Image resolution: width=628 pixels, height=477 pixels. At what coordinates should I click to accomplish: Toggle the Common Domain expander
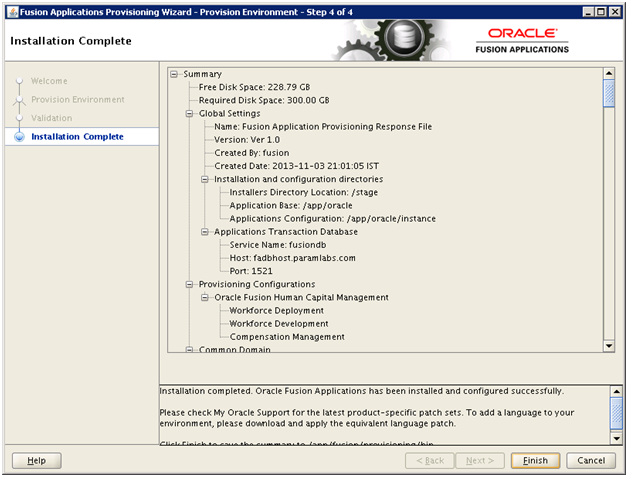(189, 350)
